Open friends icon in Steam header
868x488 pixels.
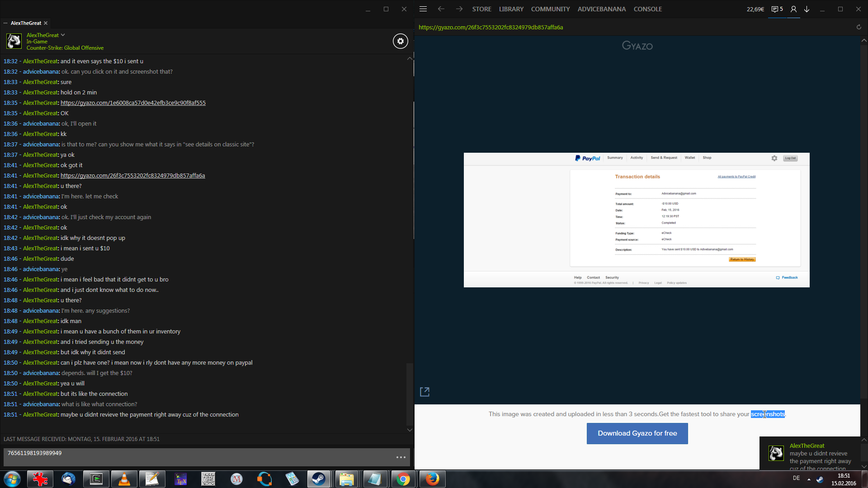click(793, 9)
